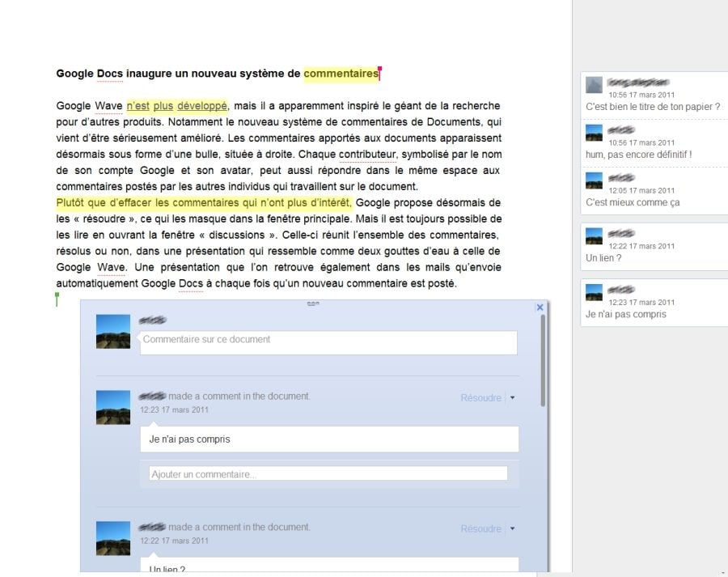
Task: Open sidebar comment 'Je n'ai pas compris'
Action: click(626, 315)
